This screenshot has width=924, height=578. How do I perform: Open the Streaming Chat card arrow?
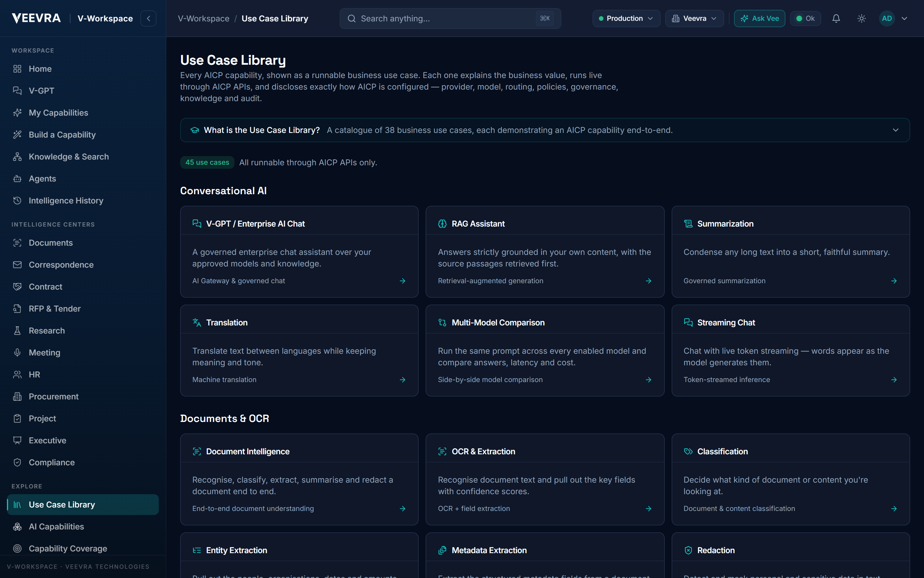tap(894, 379)
